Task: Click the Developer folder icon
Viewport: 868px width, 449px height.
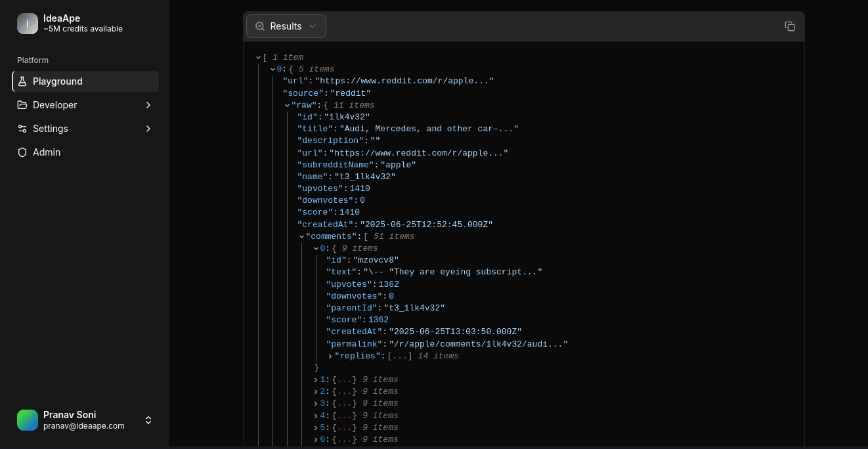Action: click(22, 105)
